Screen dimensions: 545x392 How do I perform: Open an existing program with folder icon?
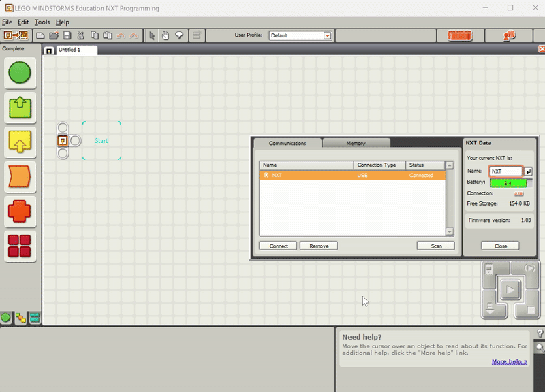(x=54, y=35)
